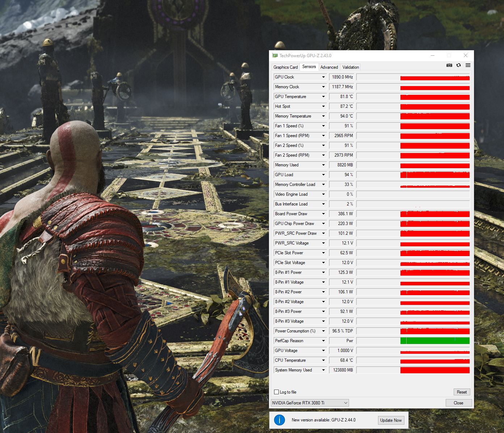
Task: Open the Memory Controller Load dropdown
Action: pos(323,184)
